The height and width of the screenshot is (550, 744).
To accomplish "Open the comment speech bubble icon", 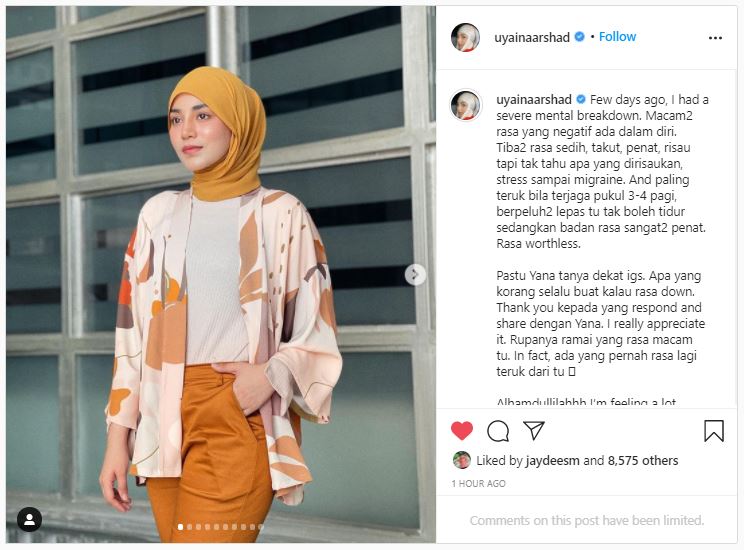I will coord(498,431).
